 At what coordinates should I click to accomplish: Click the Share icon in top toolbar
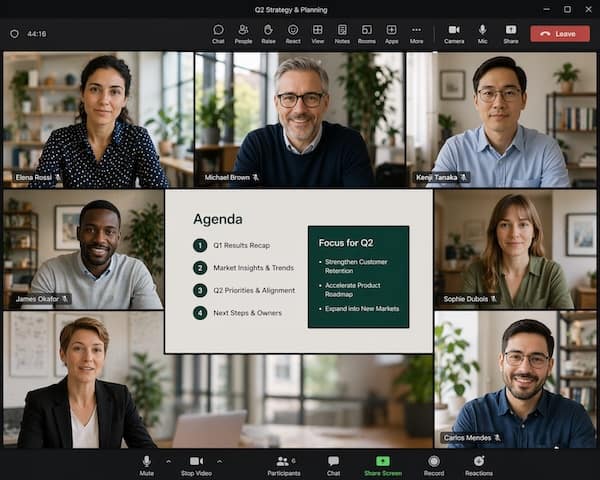[511, 34]
